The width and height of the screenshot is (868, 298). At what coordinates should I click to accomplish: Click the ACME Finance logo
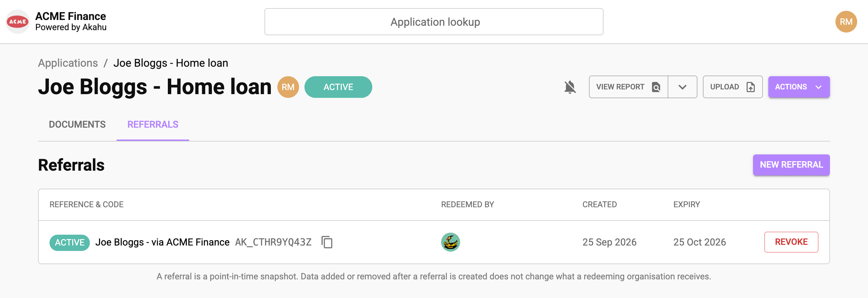(x=18, y=22)
